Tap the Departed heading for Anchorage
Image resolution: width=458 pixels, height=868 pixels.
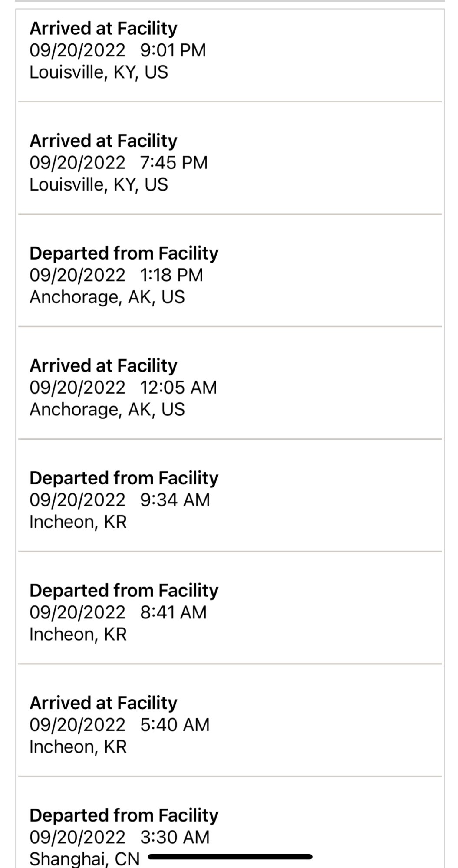pos(124,253)
